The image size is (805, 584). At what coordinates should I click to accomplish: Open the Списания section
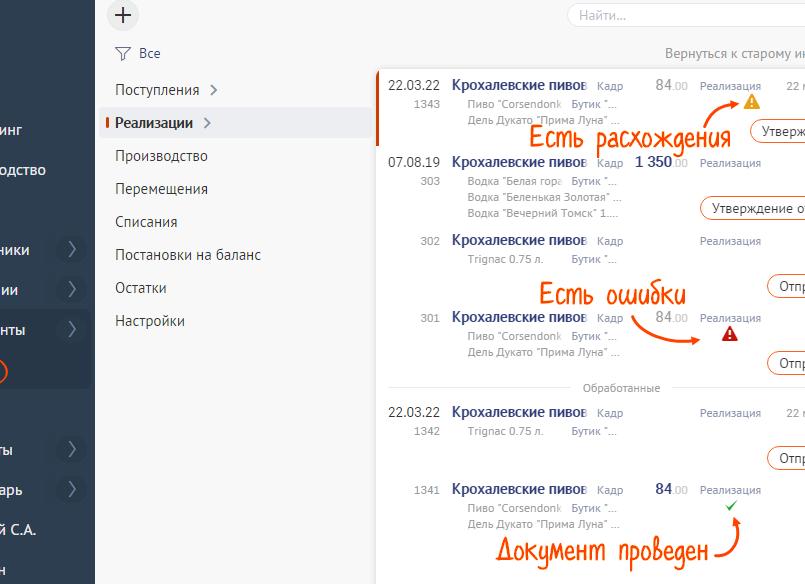tap(146, 222)
